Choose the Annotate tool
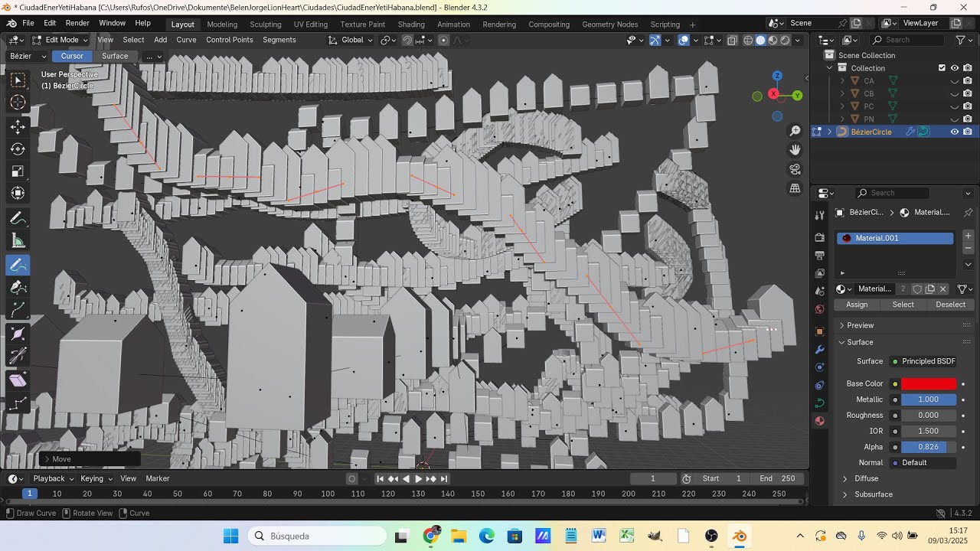 (x=18, y=219)
